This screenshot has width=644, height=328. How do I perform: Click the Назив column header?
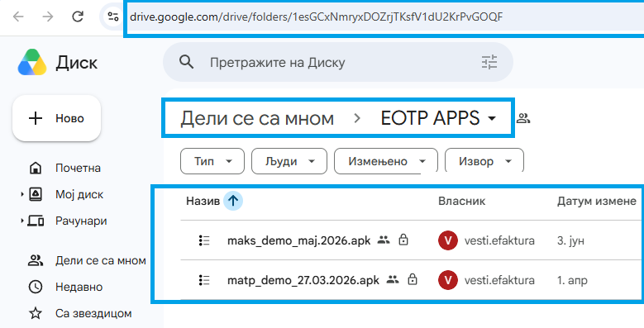pyautogui.click(x=203, y=201)
